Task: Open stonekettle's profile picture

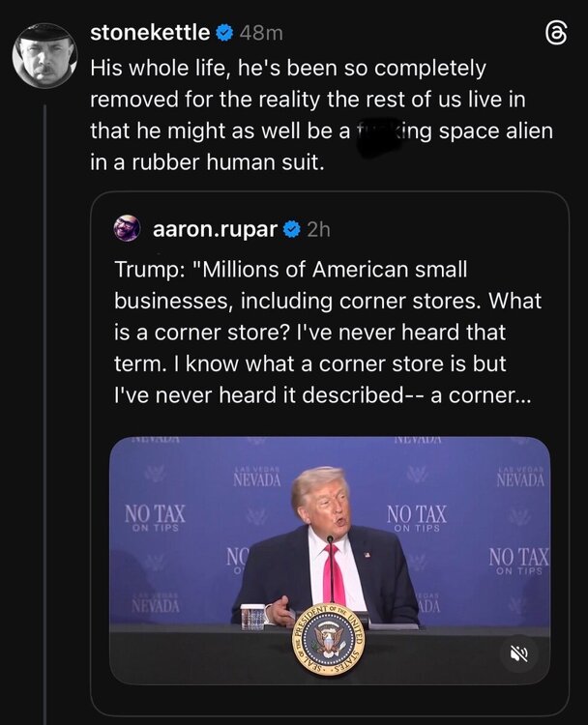Action: (44, 54)
